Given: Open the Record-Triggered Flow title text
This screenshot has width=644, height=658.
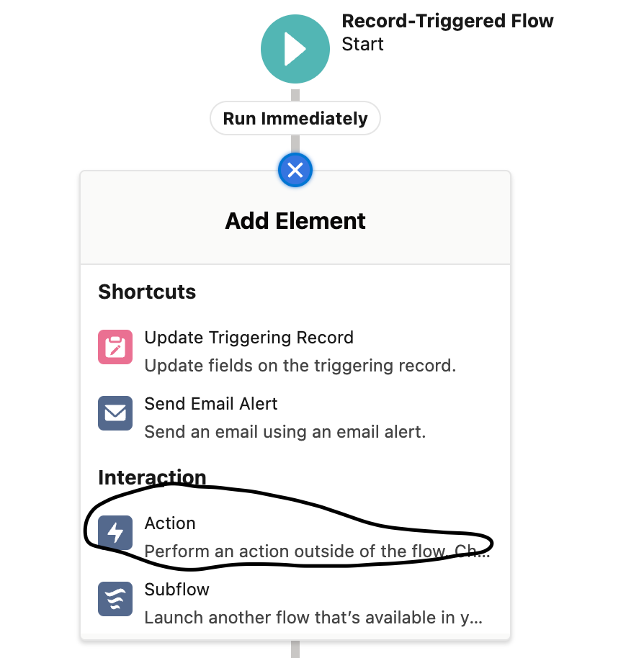Looking at the screenshot, I should [x=447, y=21].
